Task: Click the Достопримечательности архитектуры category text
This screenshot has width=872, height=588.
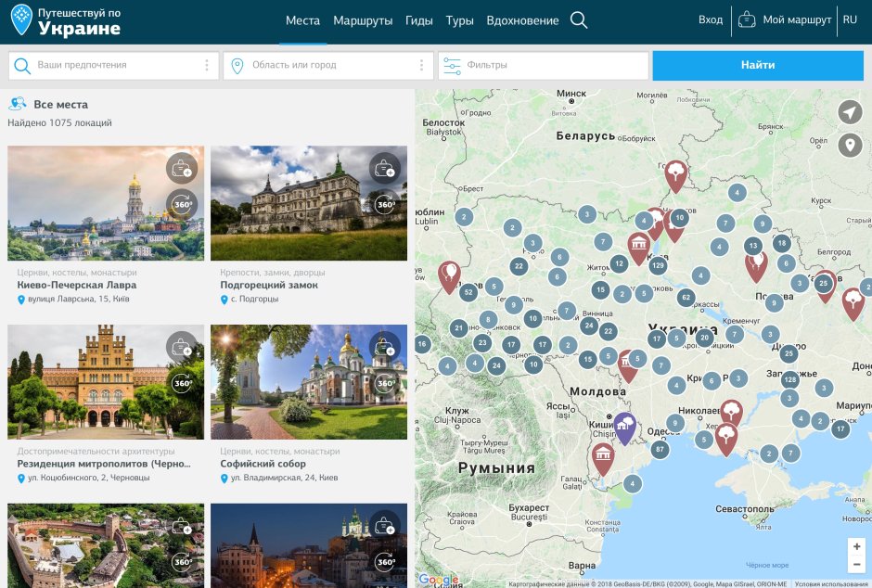Action: click(x=96, y=452)
